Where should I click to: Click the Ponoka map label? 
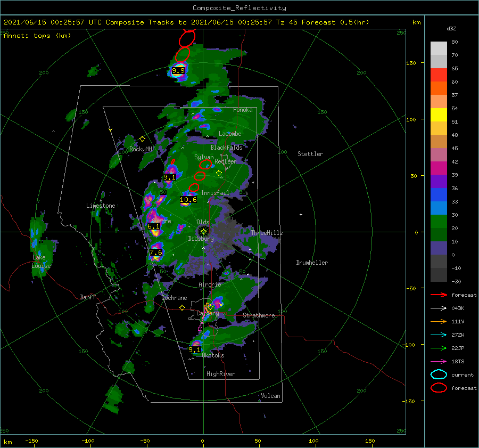[x=243, y=110]
